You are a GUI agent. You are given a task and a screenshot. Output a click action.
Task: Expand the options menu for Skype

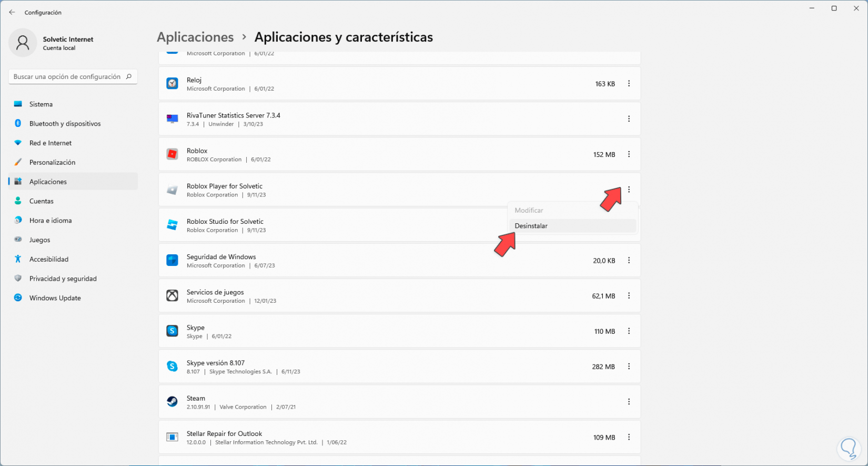click(x=629, y=331)
